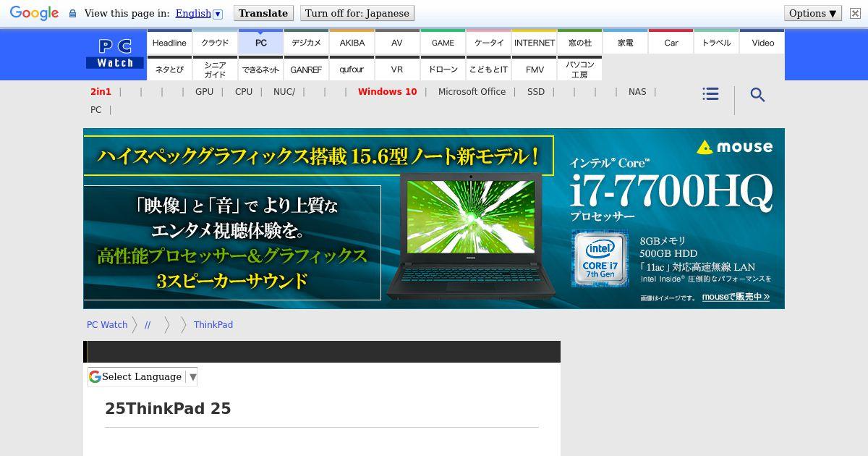The width and height of the screenshot is (868, 456).
Task: Click the PC Watch logo
Action: pos(115,54)
